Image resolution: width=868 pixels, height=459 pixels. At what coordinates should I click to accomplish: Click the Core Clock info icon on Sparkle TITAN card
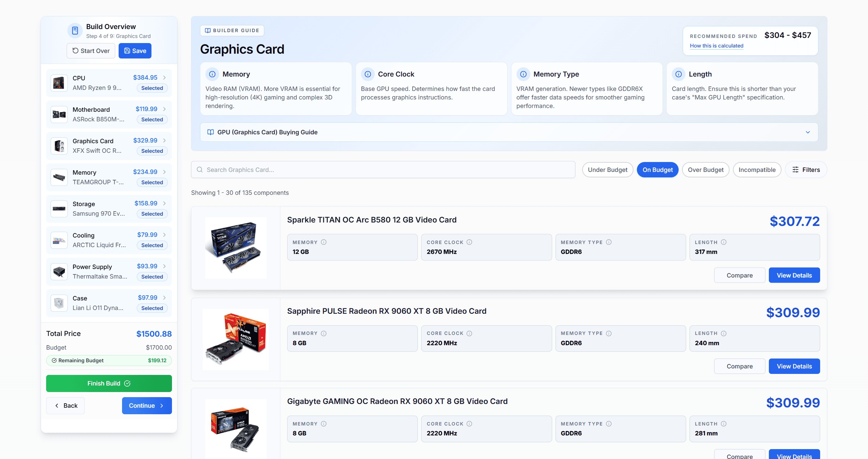469,242
